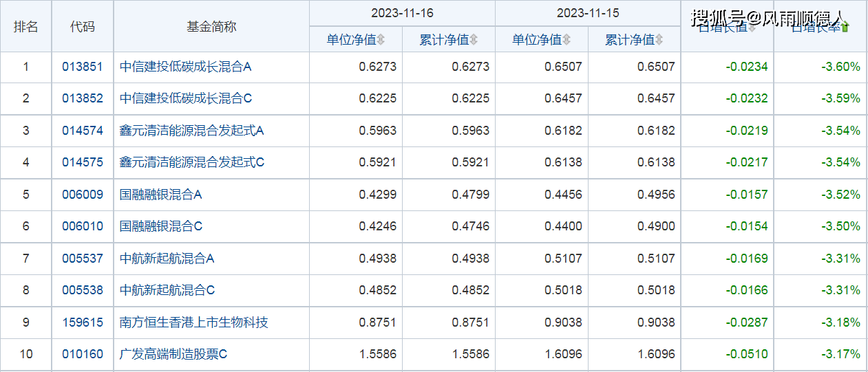Open 广发高端制造股票C fund page
This screenshot has height=372, width=868.
[x=173, y=354]
